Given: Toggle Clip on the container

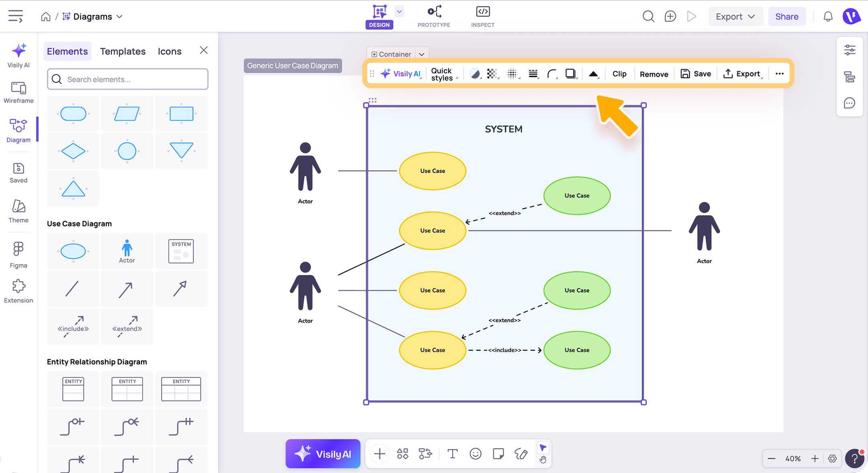Looking at the screenshot, I should pos(619,74).
